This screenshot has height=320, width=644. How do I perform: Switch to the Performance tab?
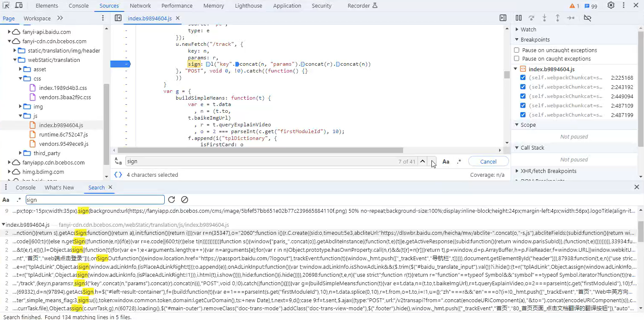(177, 6)
